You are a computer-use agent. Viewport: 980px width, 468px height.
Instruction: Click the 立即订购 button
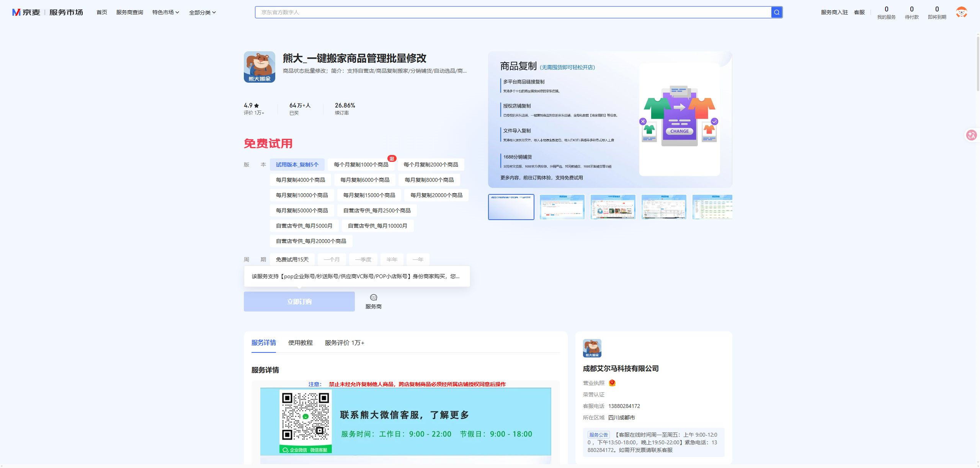pyautogui.click(x=299, y=302)
